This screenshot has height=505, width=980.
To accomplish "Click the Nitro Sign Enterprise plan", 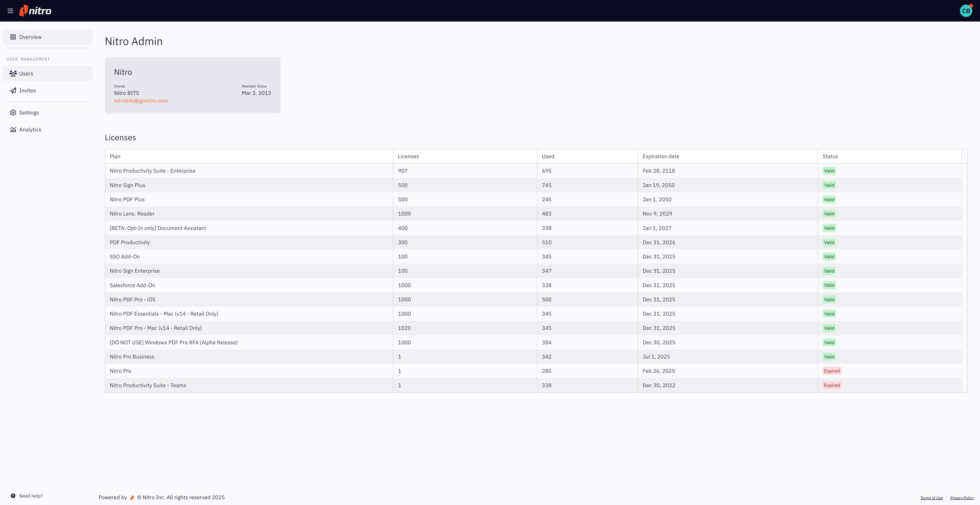I will point(135,271).
